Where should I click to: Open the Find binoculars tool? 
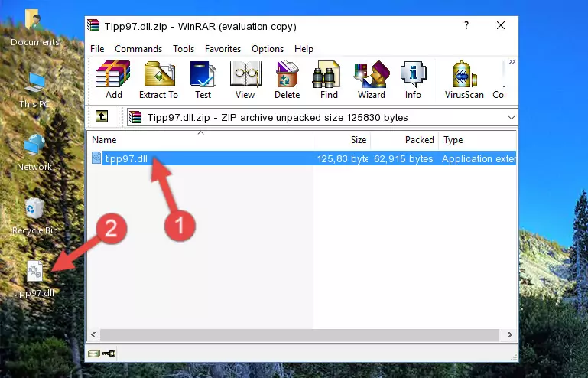[329, 80]
